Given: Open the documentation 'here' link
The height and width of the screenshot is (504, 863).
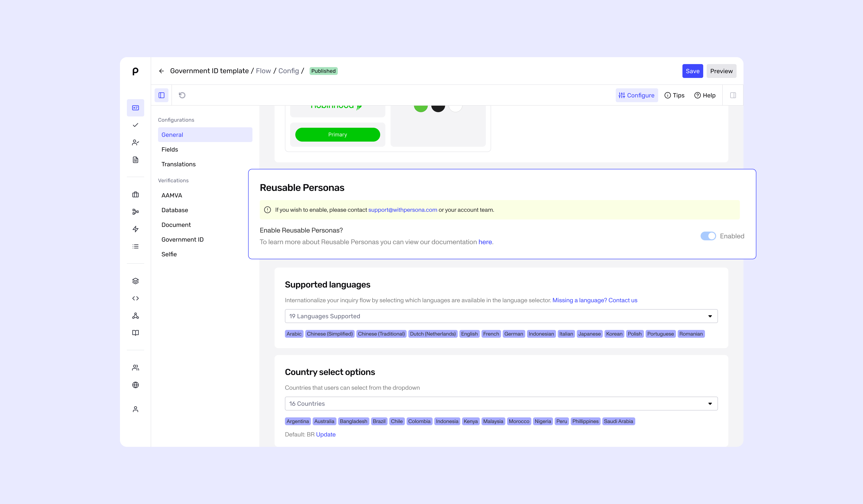Looking at the screenshot, I should click(485, 242).
